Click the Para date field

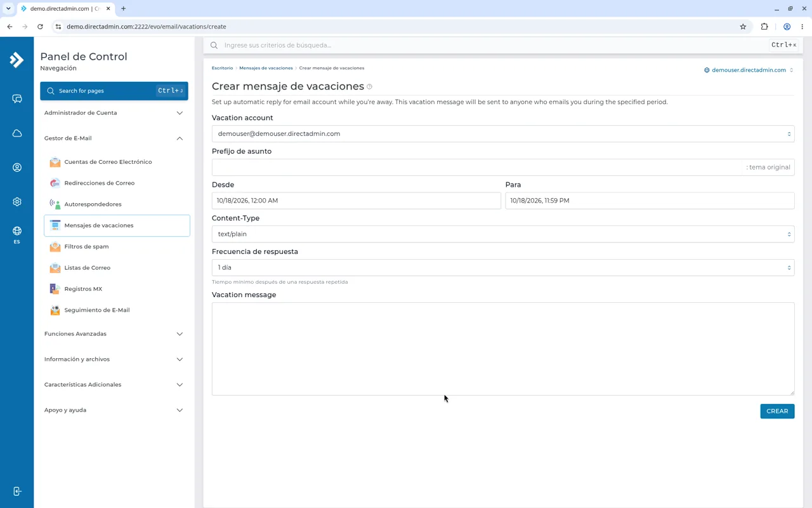pos(650,201)
